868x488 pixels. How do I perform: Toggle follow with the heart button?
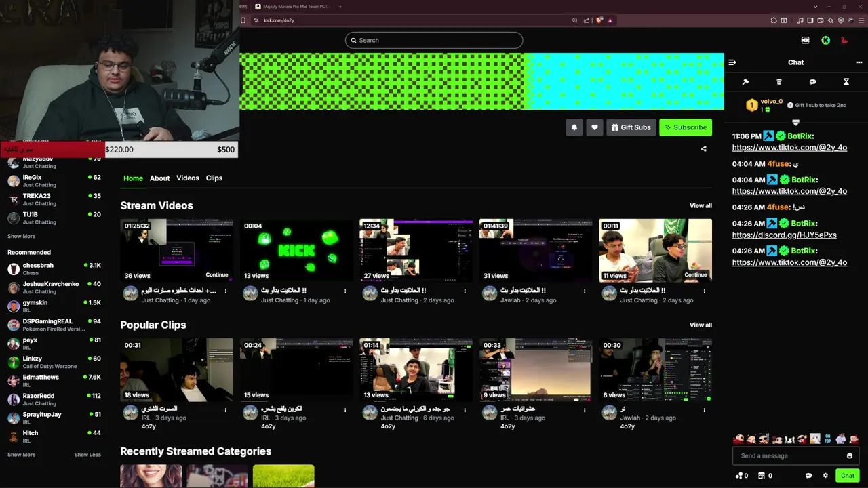pyautogui.click(x=595, y=127)
